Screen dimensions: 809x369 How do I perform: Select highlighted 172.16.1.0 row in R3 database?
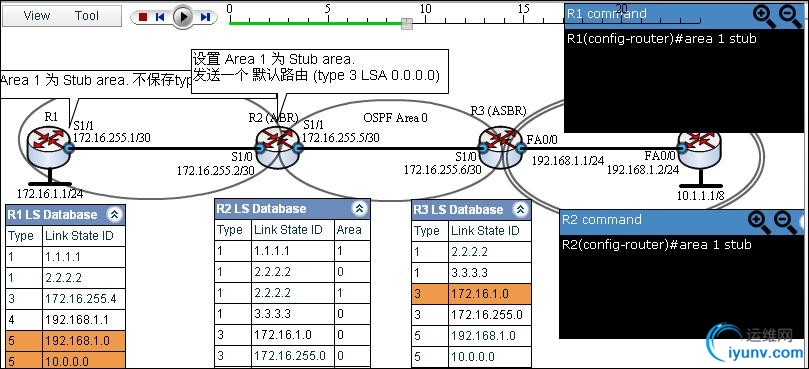(472, 294)
